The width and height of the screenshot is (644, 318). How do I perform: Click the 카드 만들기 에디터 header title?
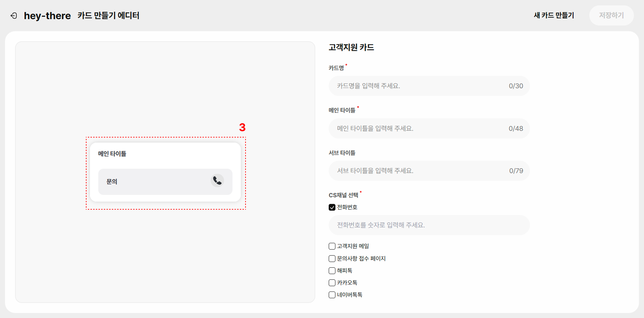[x=108, y=15]
